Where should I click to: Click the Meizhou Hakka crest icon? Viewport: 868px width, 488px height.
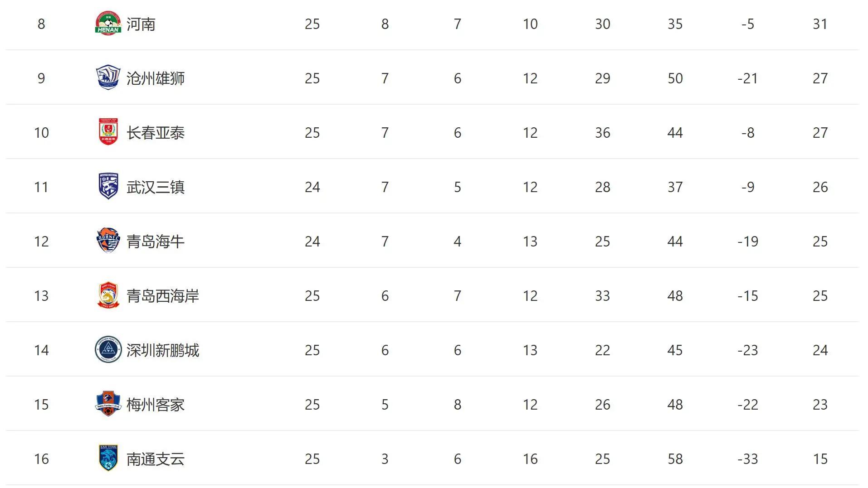coord(108,404)
